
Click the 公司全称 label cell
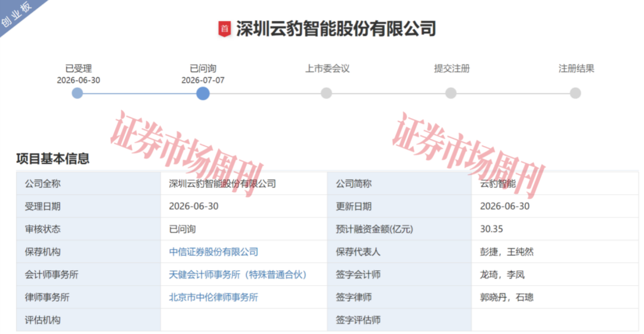[x=88, y=184]
